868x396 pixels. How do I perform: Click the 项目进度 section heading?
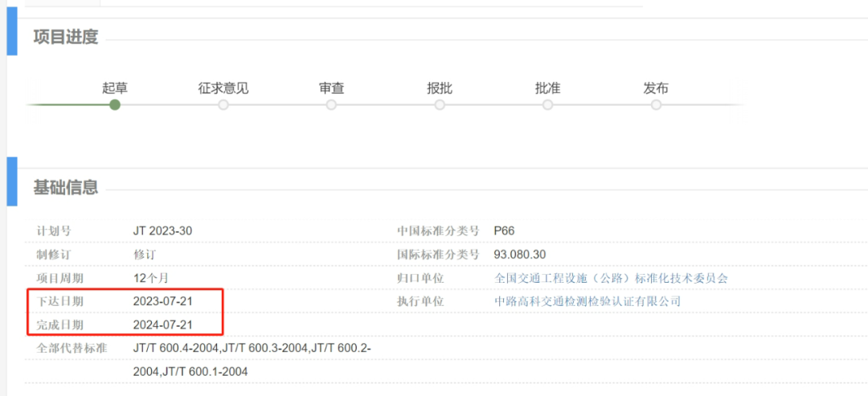point(65,37)
